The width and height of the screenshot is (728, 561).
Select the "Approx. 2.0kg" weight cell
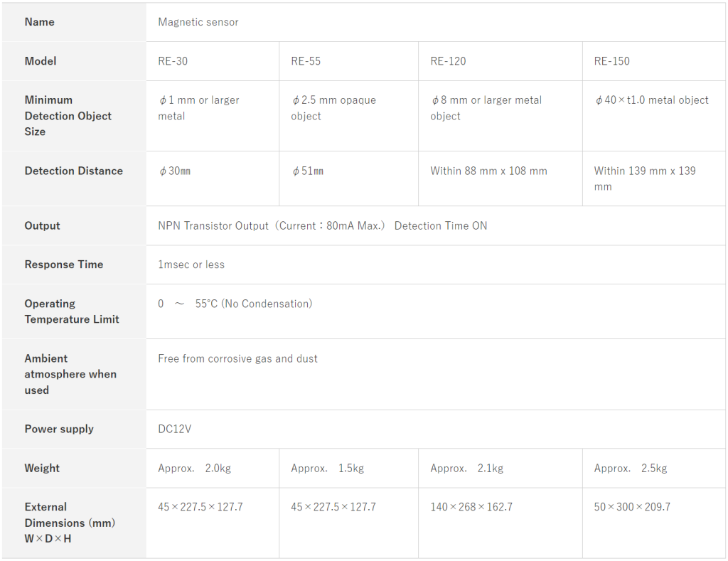[x=194, y=468]
